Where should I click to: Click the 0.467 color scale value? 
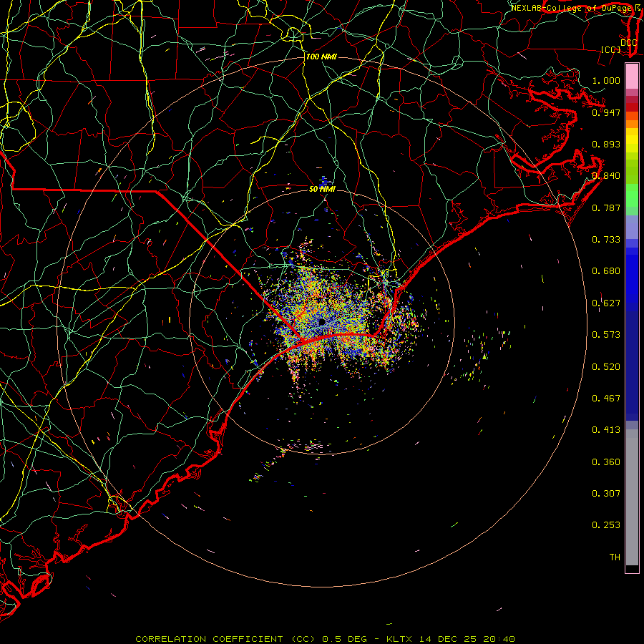coord(606,399)
